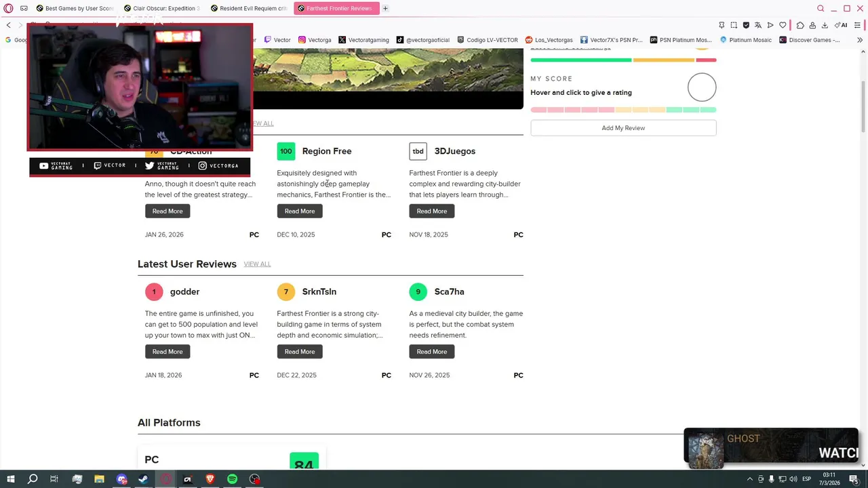
Task: View all Latest User Reviews
Action: (257, 264)
